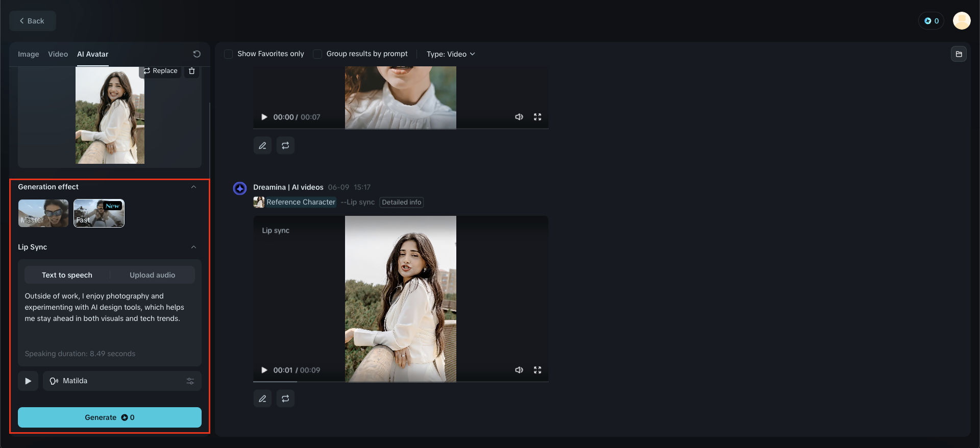Image resolution: width=980 pixels, height=448 pixels.
Task: Collapse the Generation effect section
Action: (193, 187)
